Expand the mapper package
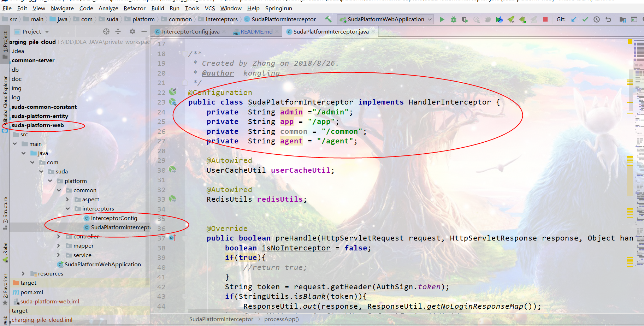This screenshot has width=644, height=326. pyautogui.click(x=59, y=245)
